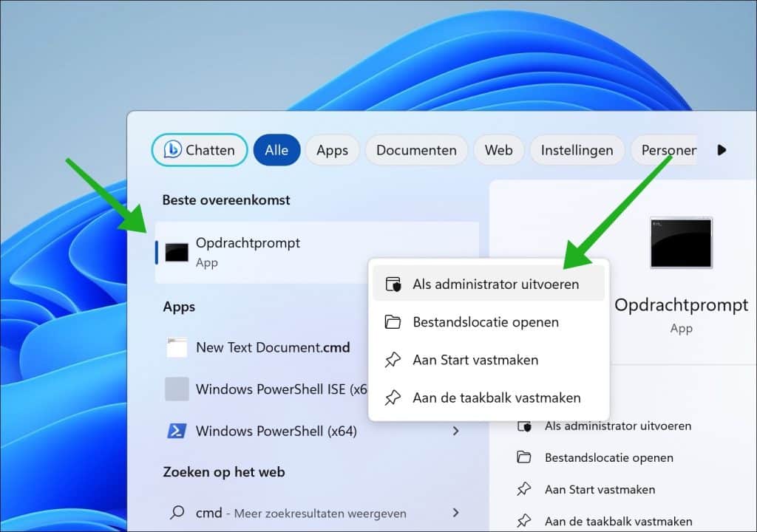
Task: Switch to the Instellingen filter tab
Action: tap(577, 150)
